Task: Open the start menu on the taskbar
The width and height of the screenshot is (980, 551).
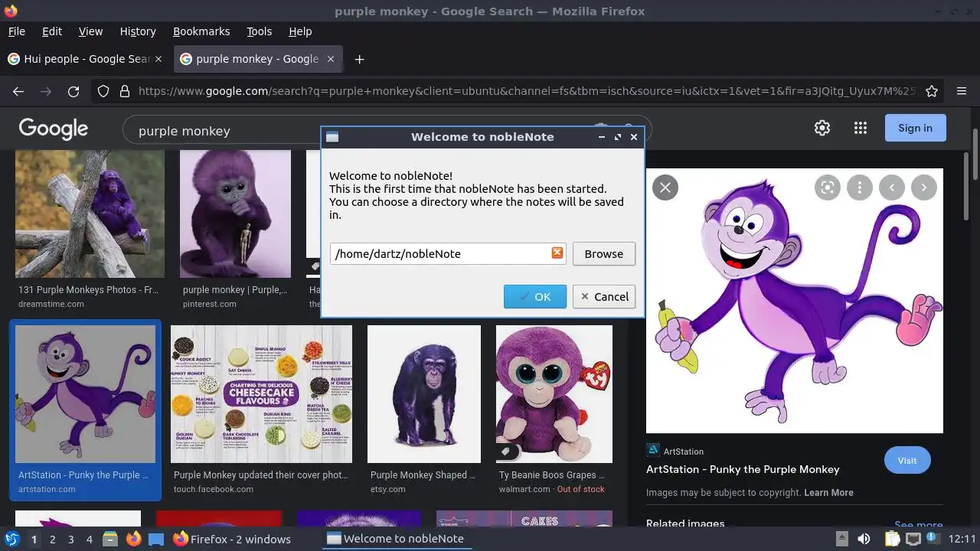Action: click(12, 539)
